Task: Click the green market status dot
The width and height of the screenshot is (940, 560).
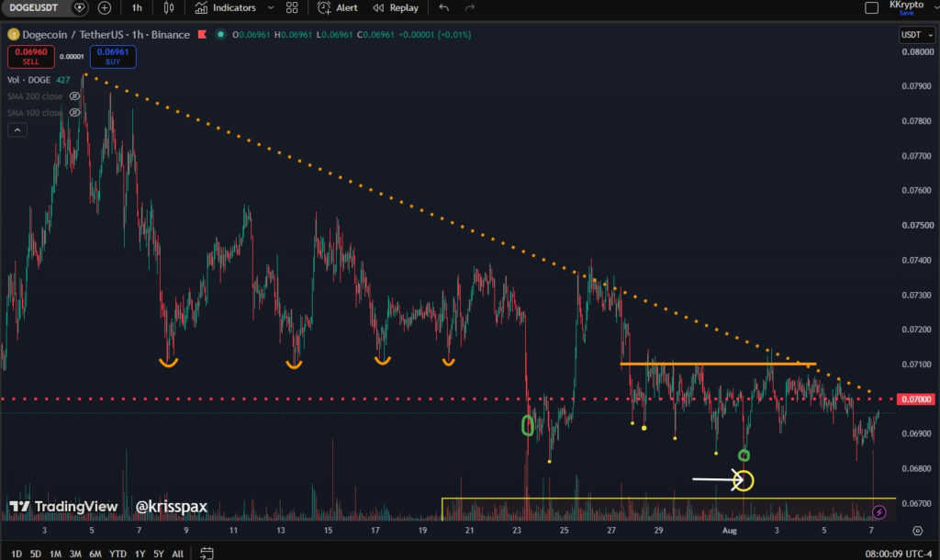Action: pyautogui.click(x=220, y=34)
